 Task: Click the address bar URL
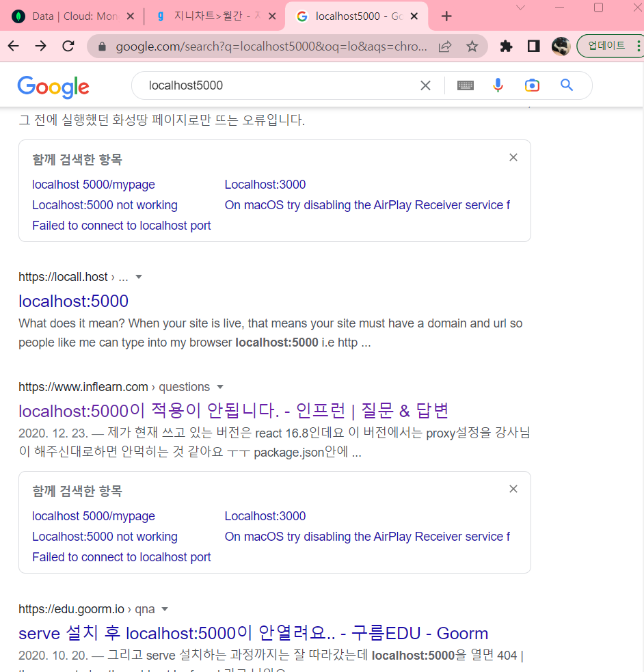click(271, 46)
